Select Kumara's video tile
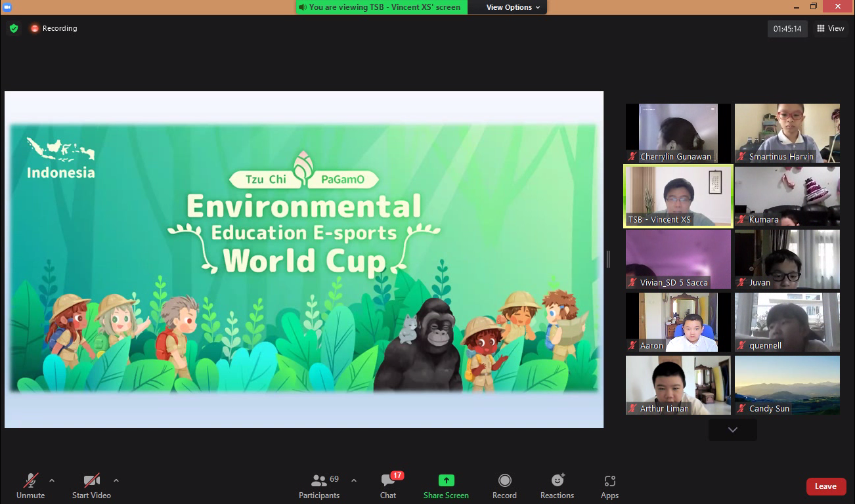 787,196
